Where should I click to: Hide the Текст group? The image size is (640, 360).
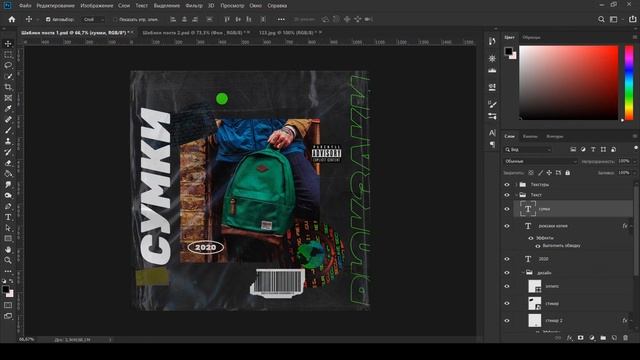507,195
